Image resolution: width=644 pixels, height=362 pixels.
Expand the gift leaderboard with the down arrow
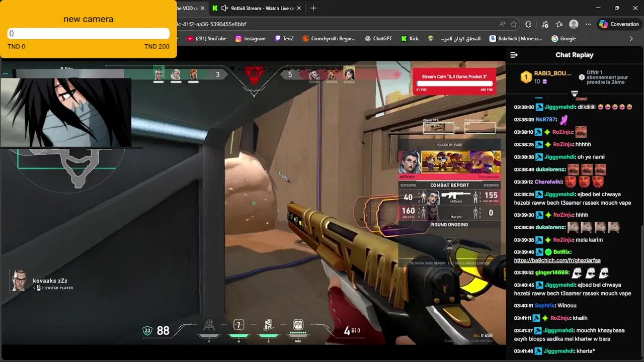(x=574, y=94)
